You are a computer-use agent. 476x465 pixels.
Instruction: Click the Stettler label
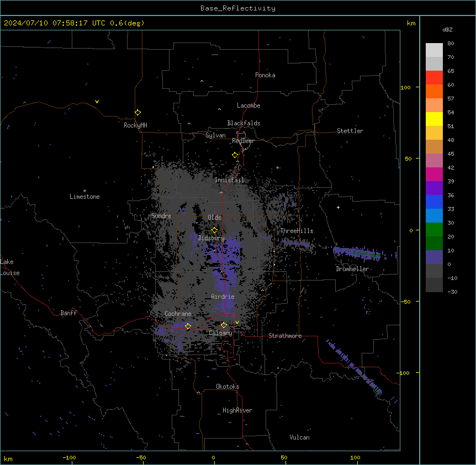coord(350,131)
